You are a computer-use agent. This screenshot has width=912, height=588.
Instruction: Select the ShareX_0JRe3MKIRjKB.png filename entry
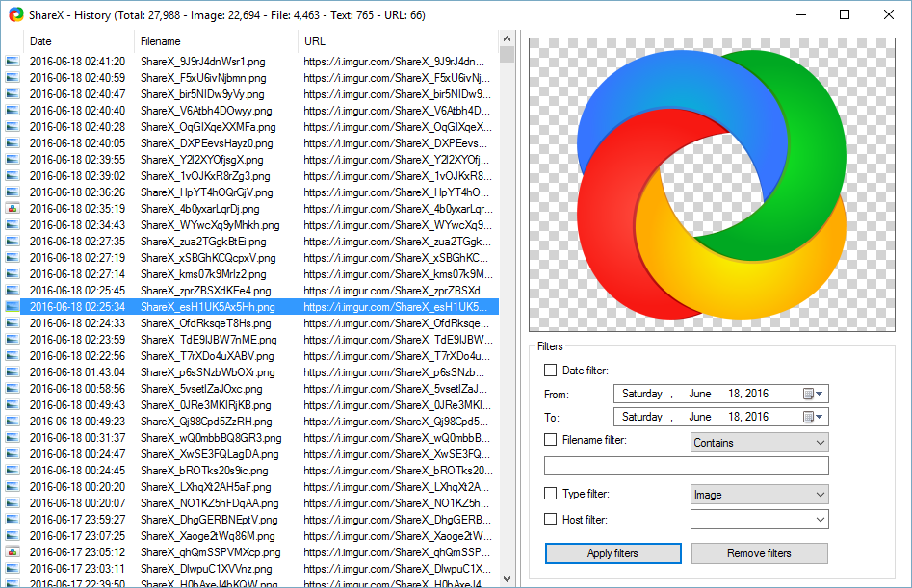206,405
